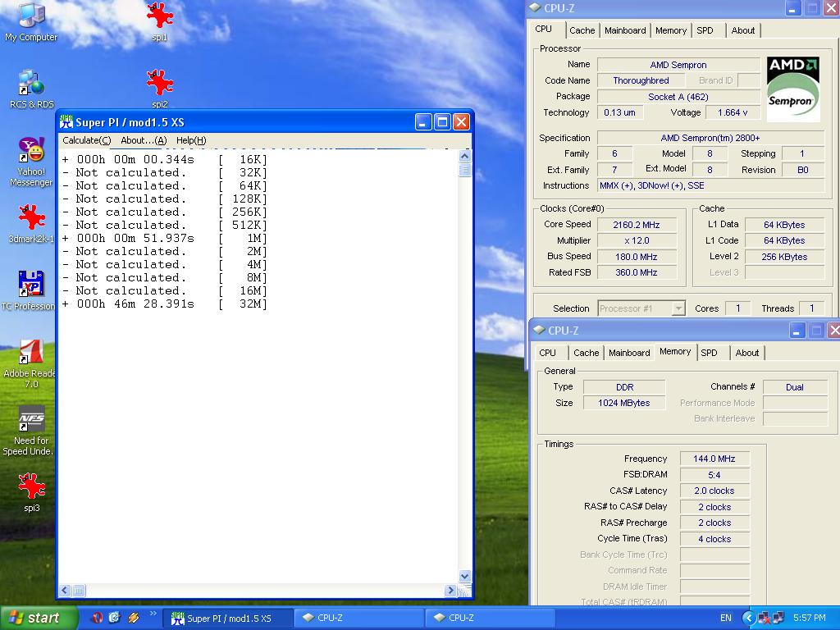The height and width of the screenshot is (630, 840).
Task: Click the 32M result line in Super PI
Action: [x=164, y=304]
